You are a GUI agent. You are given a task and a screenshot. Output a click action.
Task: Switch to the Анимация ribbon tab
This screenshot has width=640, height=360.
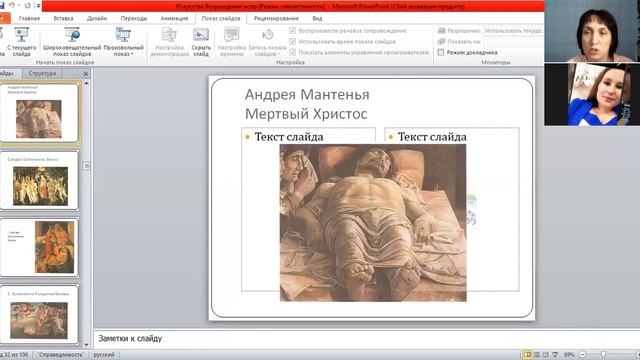174,18
